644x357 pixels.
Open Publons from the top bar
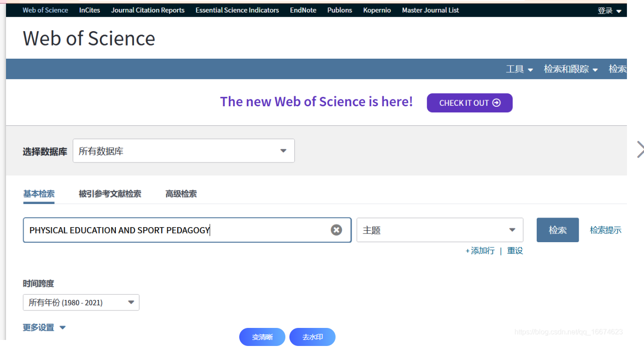340,10
